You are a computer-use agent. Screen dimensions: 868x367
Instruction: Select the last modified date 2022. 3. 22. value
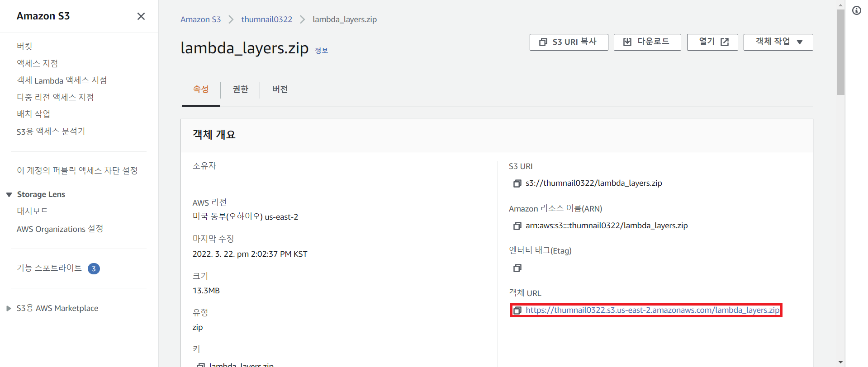click(x=250, y=254)
